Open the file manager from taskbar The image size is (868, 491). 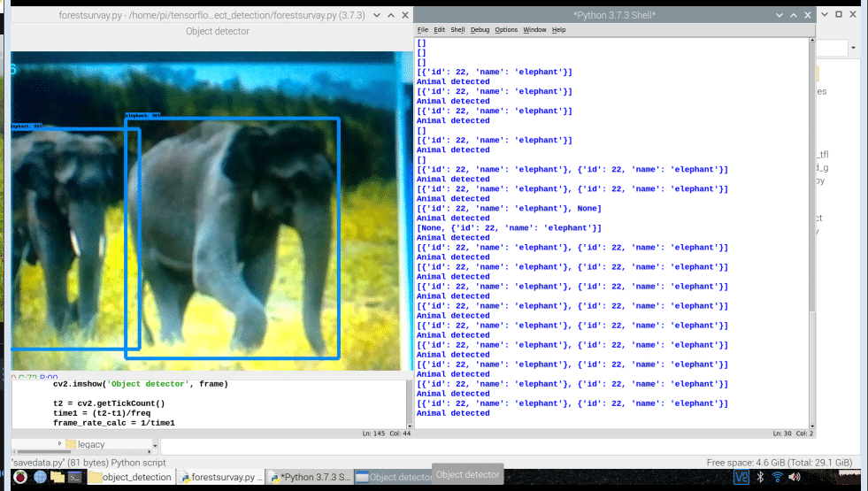click(x=58, y=477)
